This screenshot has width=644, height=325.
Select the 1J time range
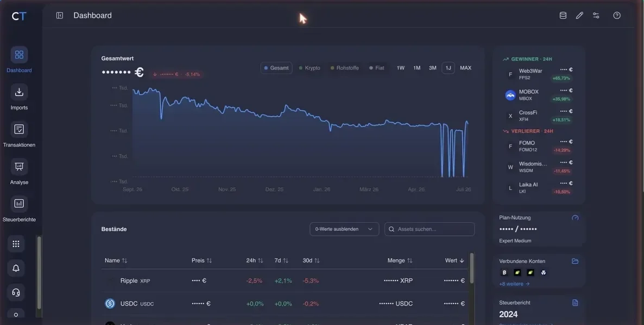click(448, 68)
